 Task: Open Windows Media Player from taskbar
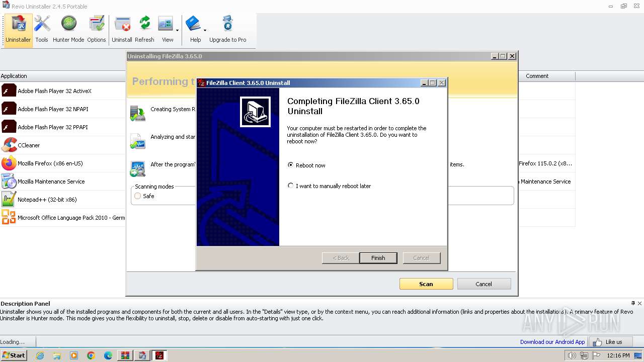74,355
